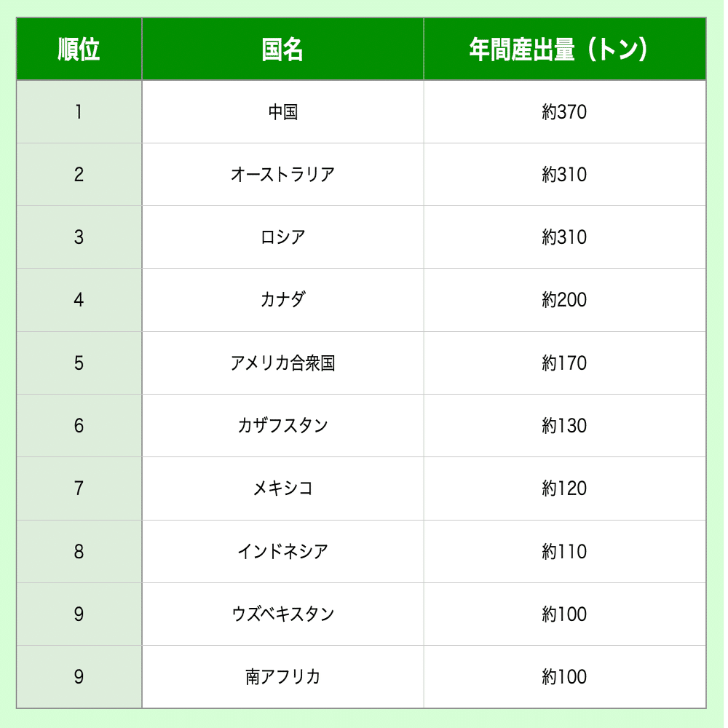
Task: Click the アメリカ合衆国 cell
Action: pyautogui.click(x=282, y=363)
